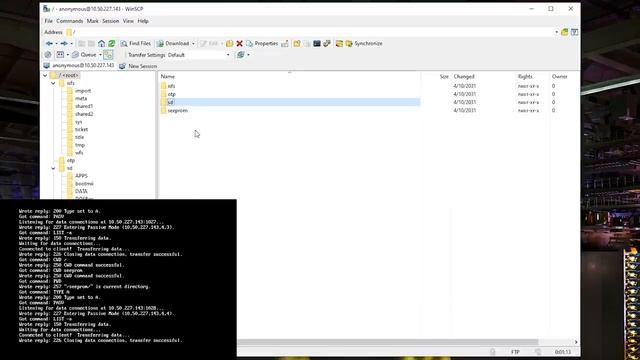Go back with the left arrow icon
Image resolution: width=640 pixels, height=360 pixels.
(x=49, y=43)
